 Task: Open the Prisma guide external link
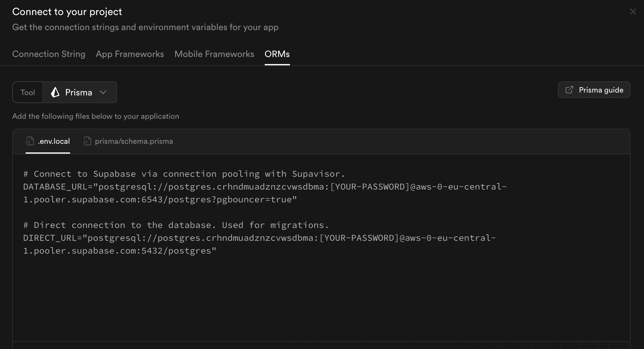pyautogui.click(x=594, y=89)
